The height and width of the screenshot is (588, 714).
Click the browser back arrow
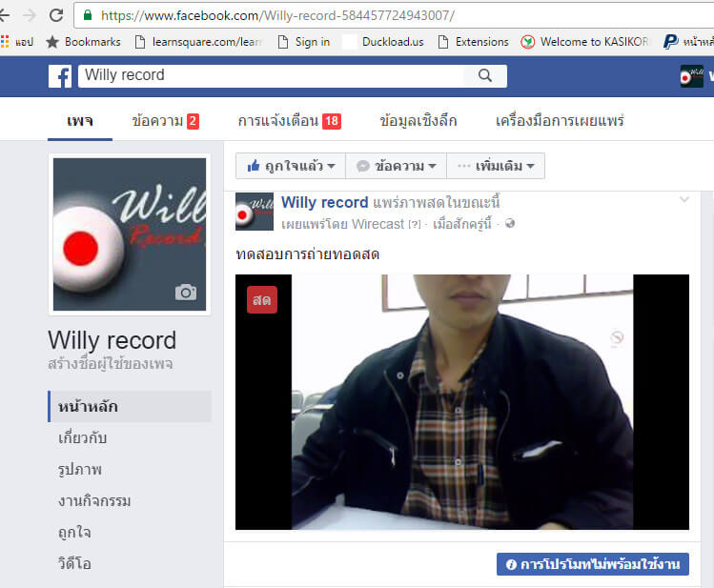point(4,15)
